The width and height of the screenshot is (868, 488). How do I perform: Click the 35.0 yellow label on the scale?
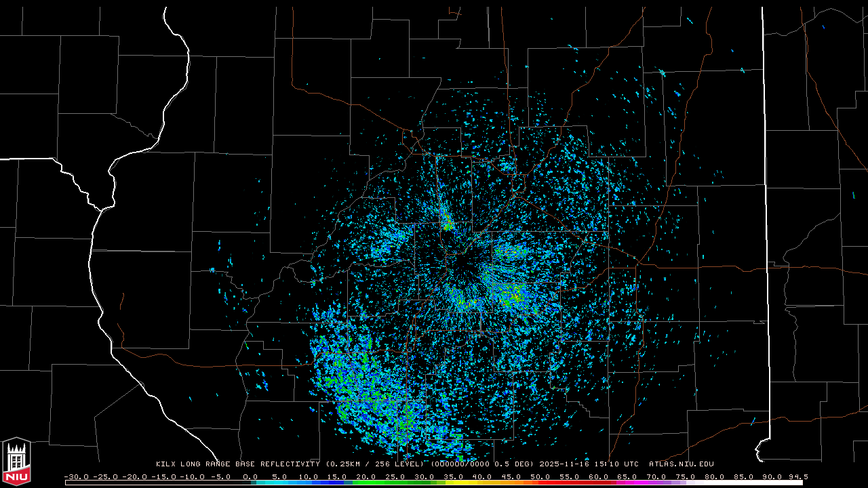pyautogui.click(x=454, y=476)
